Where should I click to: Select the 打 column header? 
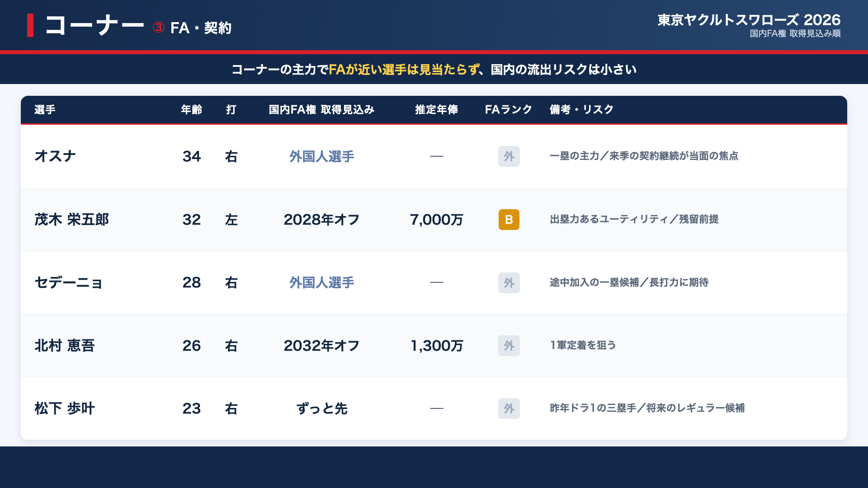(x=231, y=110)
